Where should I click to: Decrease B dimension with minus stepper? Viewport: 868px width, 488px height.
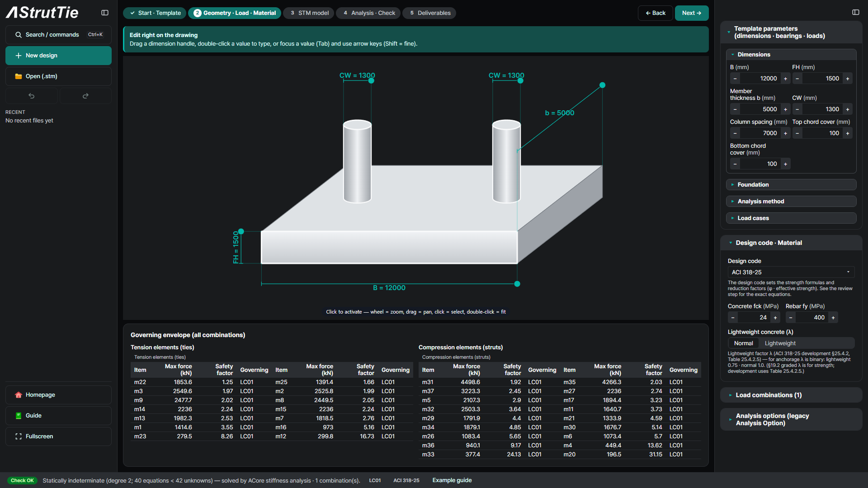tap(735, 79)
